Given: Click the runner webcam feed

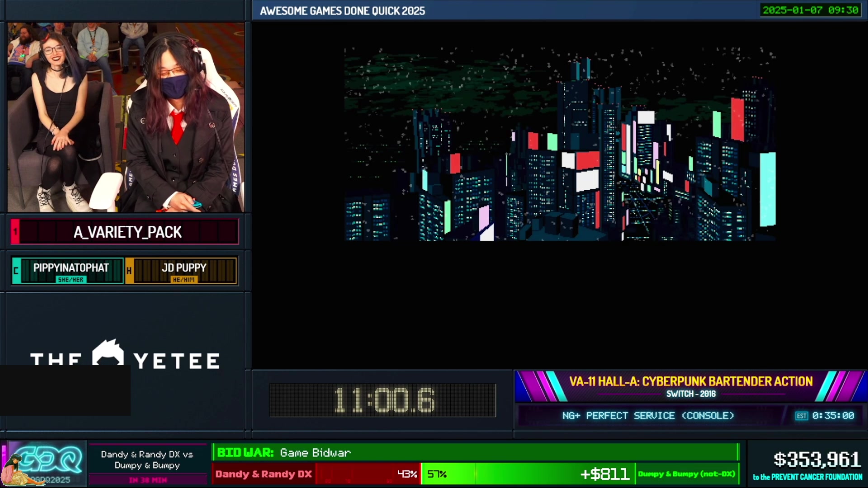Looking at the screenshot, I should coord(126,117).
